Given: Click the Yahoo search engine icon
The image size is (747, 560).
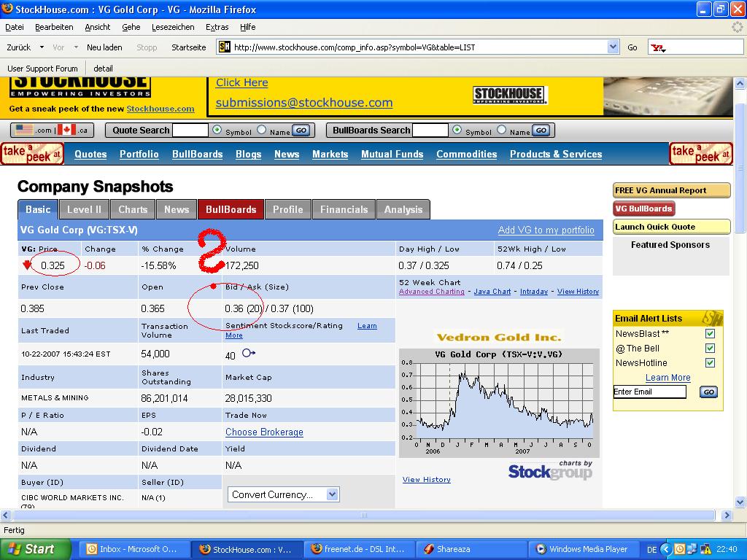Looking at the screenshot, I should pyautogui.click(x=659, y=47).
